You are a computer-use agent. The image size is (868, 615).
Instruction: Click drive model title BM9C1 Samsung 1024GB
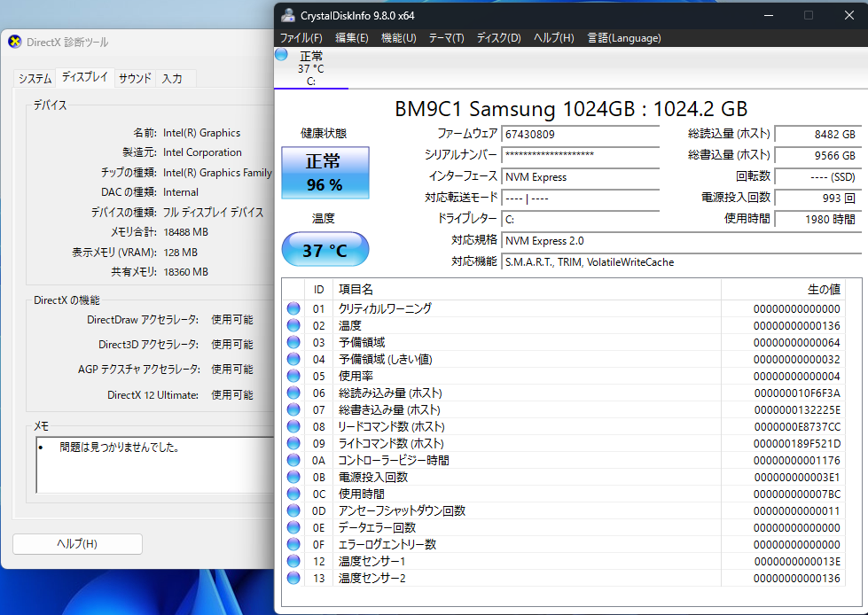571,109
